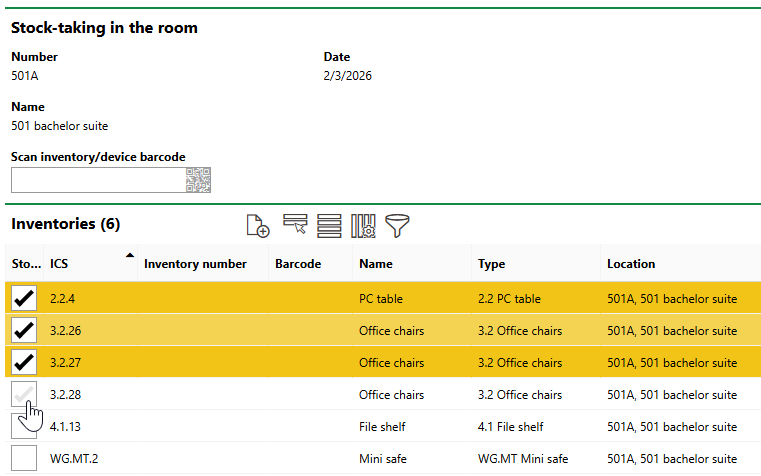The width and height of the screenshot is (761, 476).
Task: Check the checkbox for item 3.2.28
Action: pyautogui.click(x=24, y=395)
